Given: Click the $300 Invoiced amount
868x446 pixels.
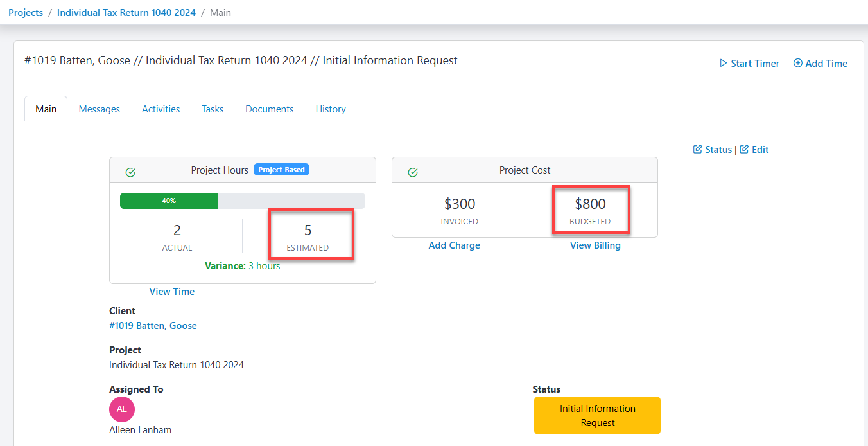Looking at the screenshot, I should click(x=460, y=204).
